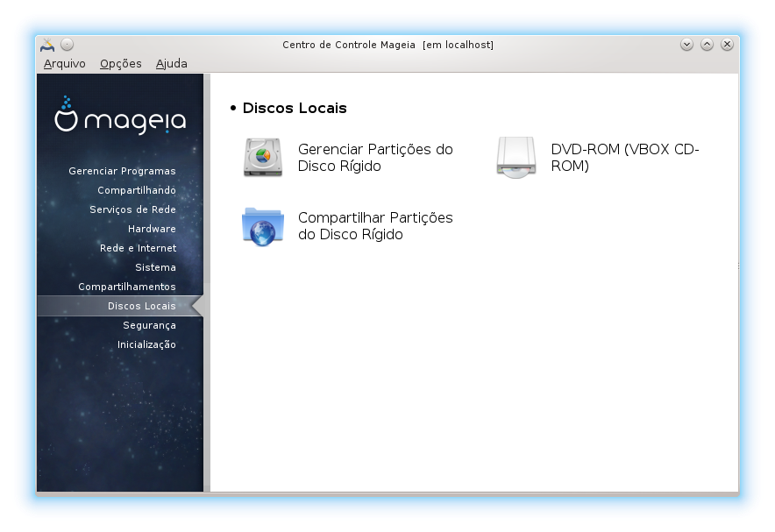Select Compartilhamentos category

(126, 287)
